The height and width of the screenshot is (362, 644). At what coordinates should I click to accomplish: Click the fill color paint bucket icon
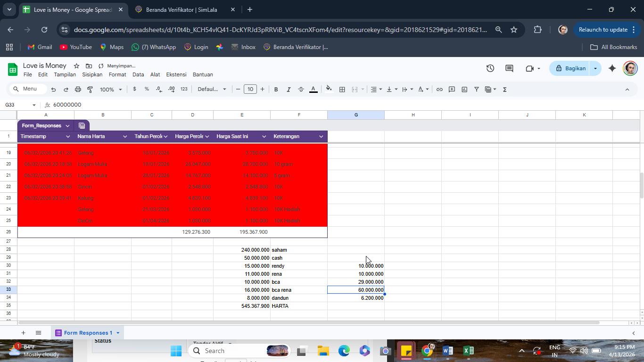tap(329, 89)
